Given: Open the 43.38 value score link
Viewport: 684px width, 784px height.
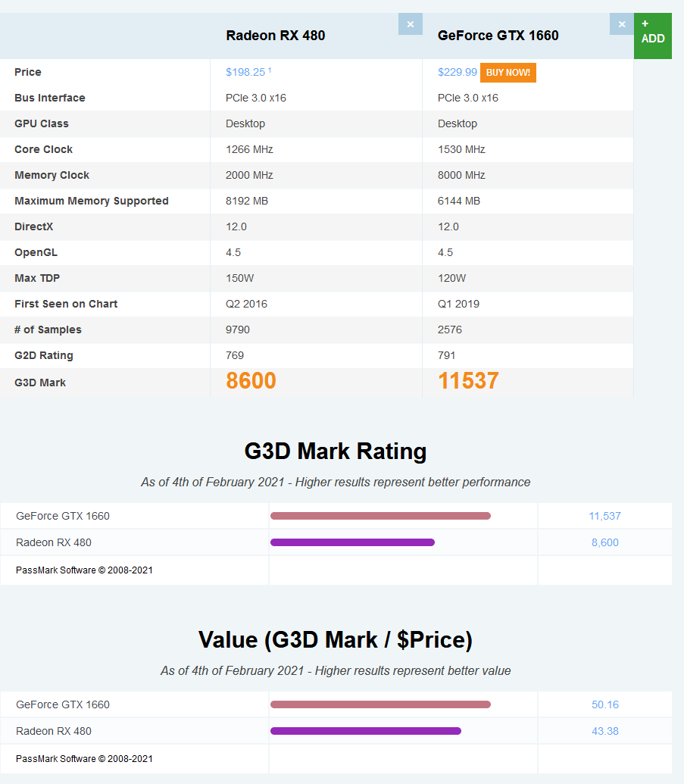Looking at the screenshot, I should 605,731.
